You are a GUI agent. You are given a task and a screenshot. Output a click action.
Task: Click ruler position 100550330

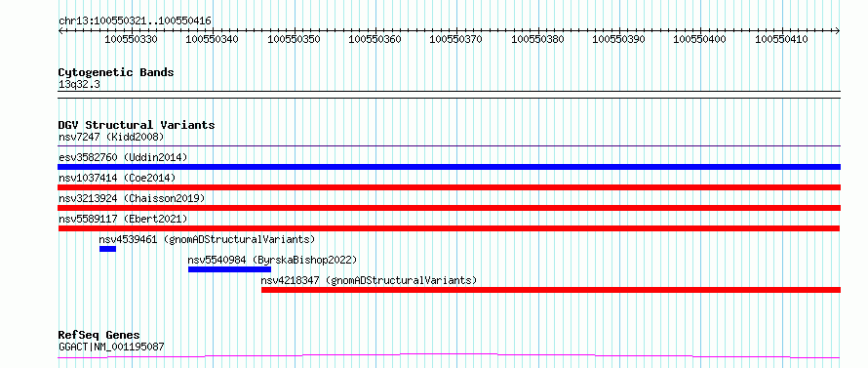pyautogui.click(x=131, y=39)
